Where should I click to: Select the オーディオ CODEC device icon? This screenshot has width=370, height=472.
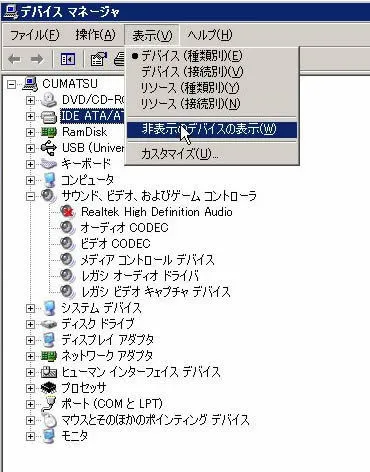click(x=68, y=228)
